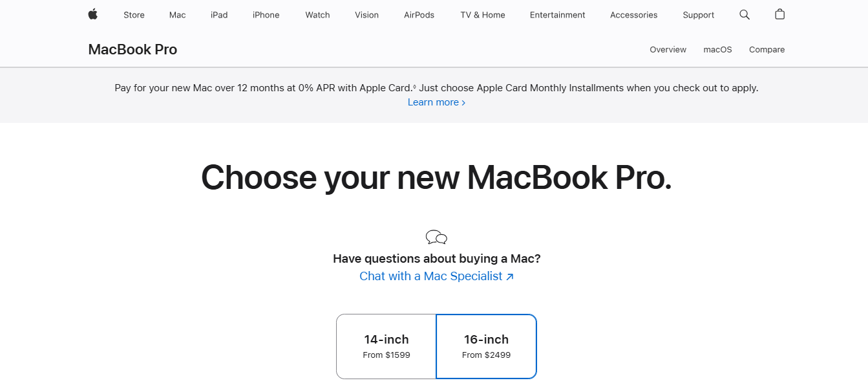Click the Learn more link about Apple Card
The image size is (868, 385).
[x=436, y=102]
